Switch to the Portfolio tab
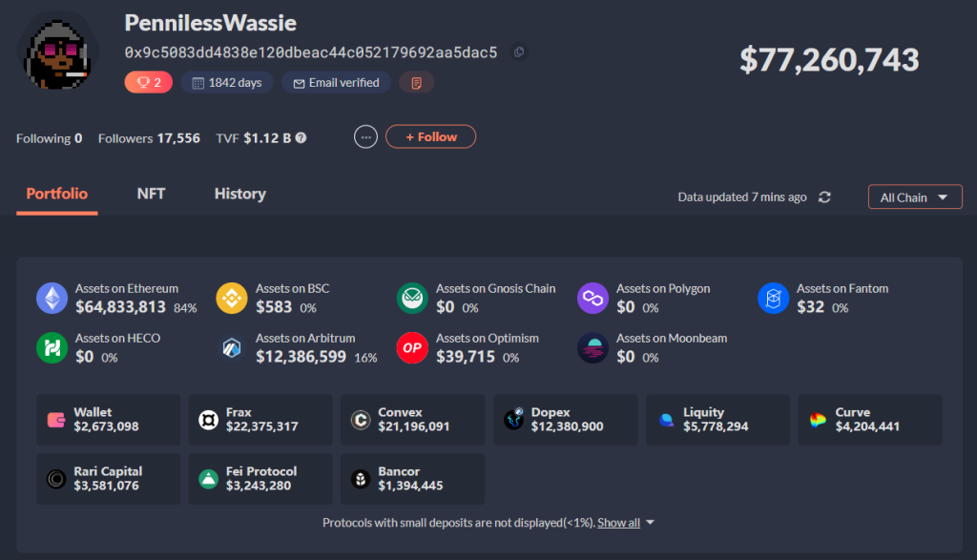The height and width of the screenshot is (560, 977). [x=56, y=194]
